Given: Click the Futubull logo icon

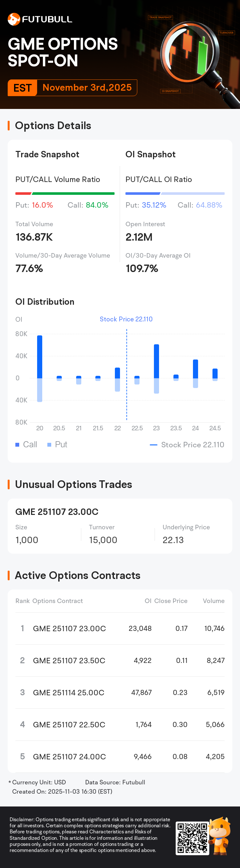Looking at the screenshot, I should pos(14,19).
